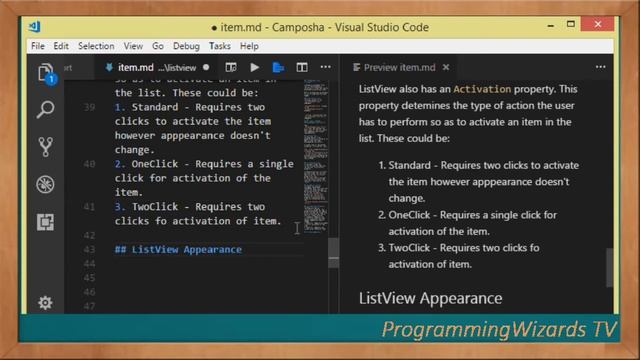The width and height of the screenshot is (640, 360).
Task: Open the Debug menu
Action: pos(186,46)
